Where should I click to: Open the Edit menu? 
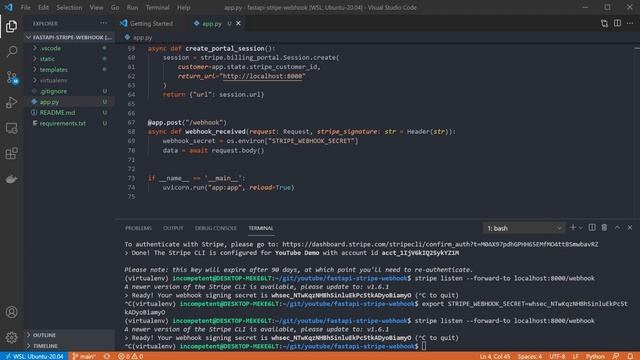(x=43, y=7)
